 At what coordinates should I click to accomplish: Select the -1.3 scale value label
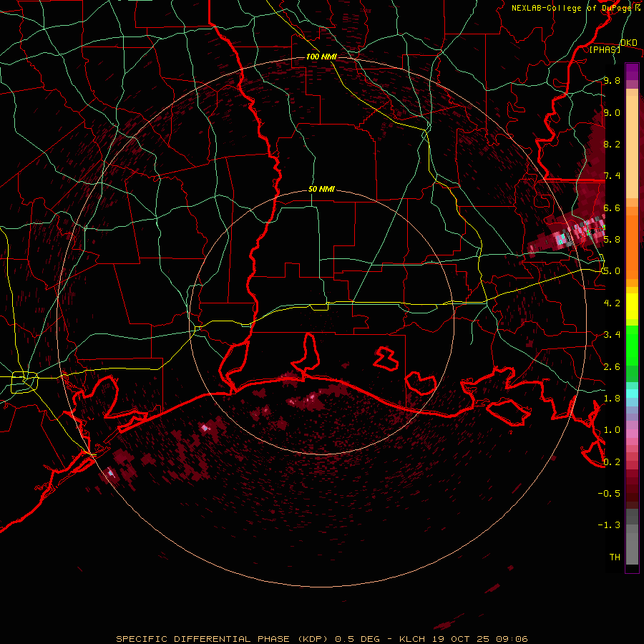point(609,525)
